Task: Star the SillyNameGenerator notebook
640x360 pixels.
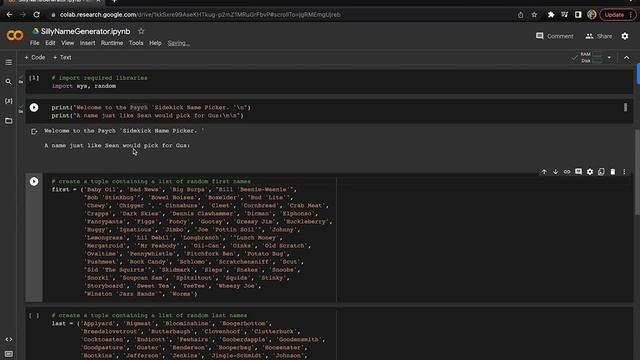Action: coord(141,31)
